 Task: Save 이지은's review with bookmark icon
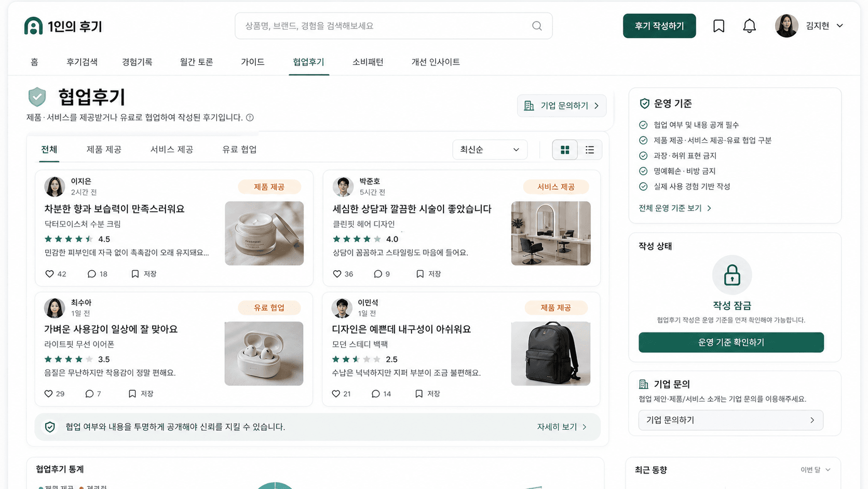tap(135, 274)
